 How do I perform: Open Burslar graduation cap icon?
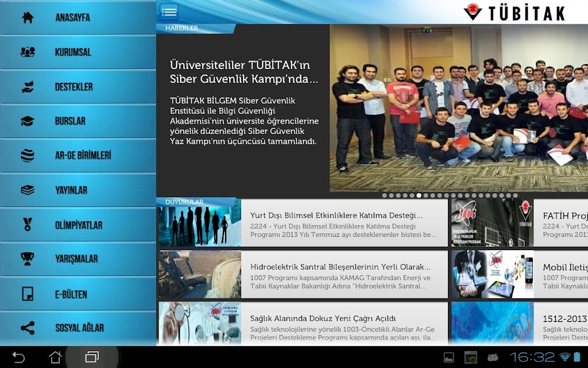point(28,121)
